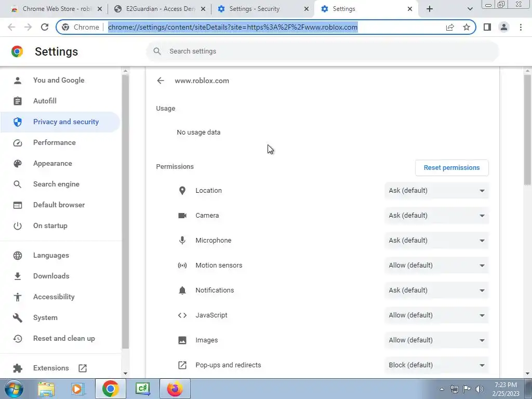
Task: Open Images permission dropdown
Action: point(436,340)
